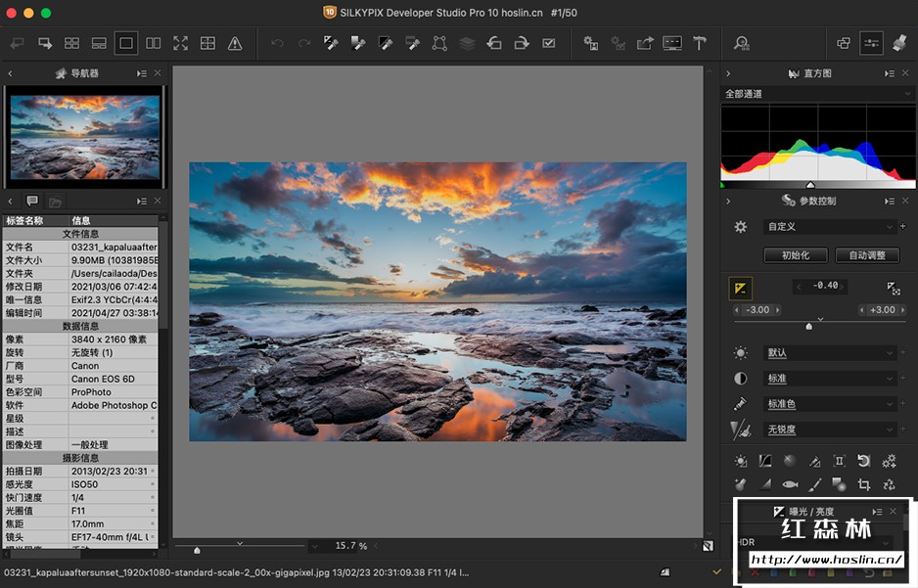Open the 全部通道 histogram channel dropdown
The width and height of the screenshot is (918, 588).
point(816,94)
